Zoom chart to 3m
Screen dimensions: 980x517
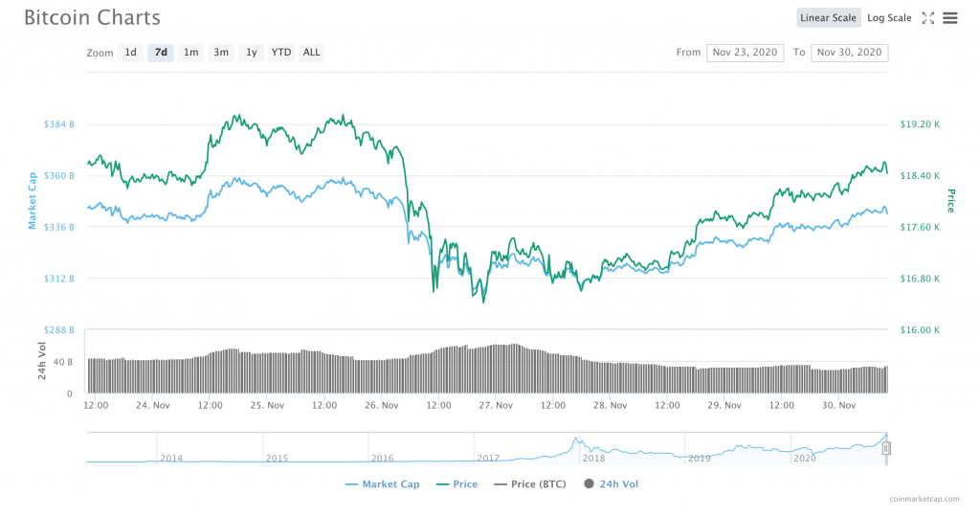[221, 53]
